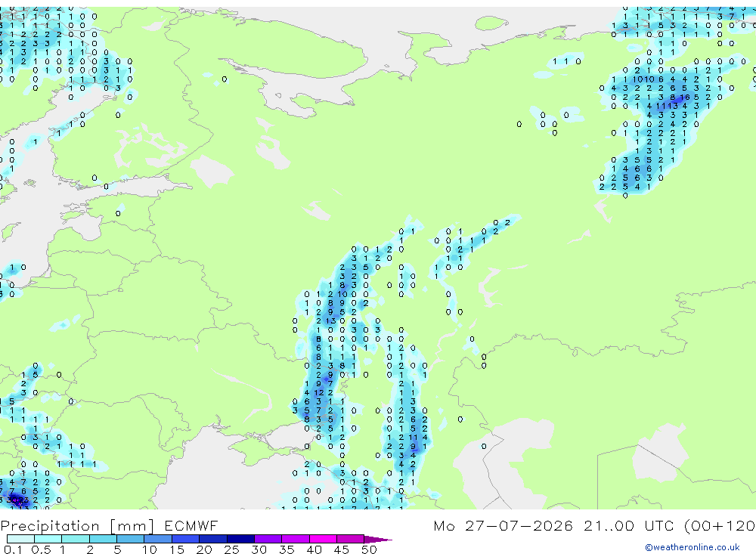Click the 15–20 mm legend swatch
Screen dimensions: 756x554
pyautogui.click(x=186, y=539)
